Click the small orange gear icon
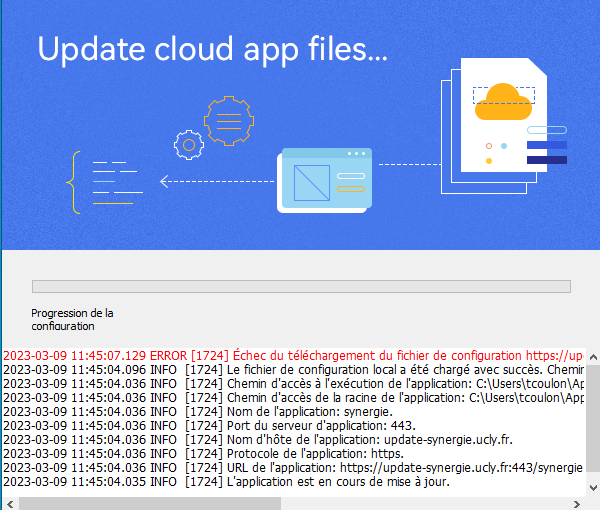Image resolution: width=600 pixels, height=510 pixels. tap(186, 144)
